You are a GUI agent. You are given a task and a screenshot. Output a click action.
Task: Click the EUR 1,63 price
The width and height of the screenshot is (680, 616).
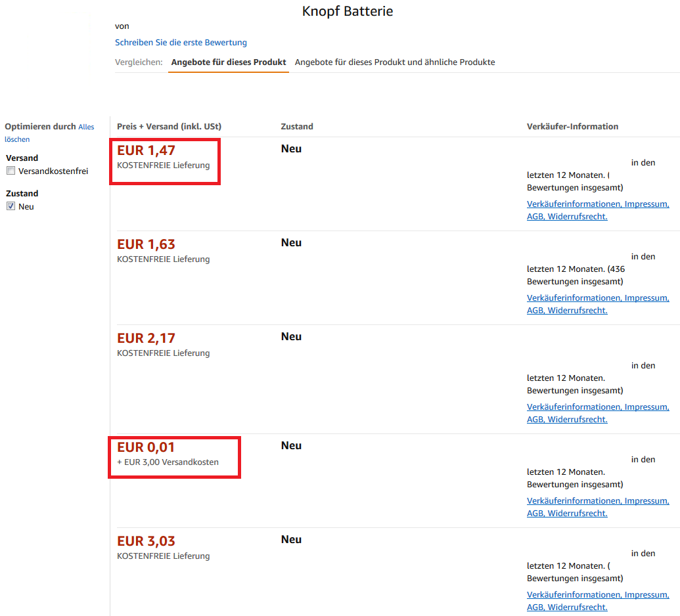[x=146, y=244]
